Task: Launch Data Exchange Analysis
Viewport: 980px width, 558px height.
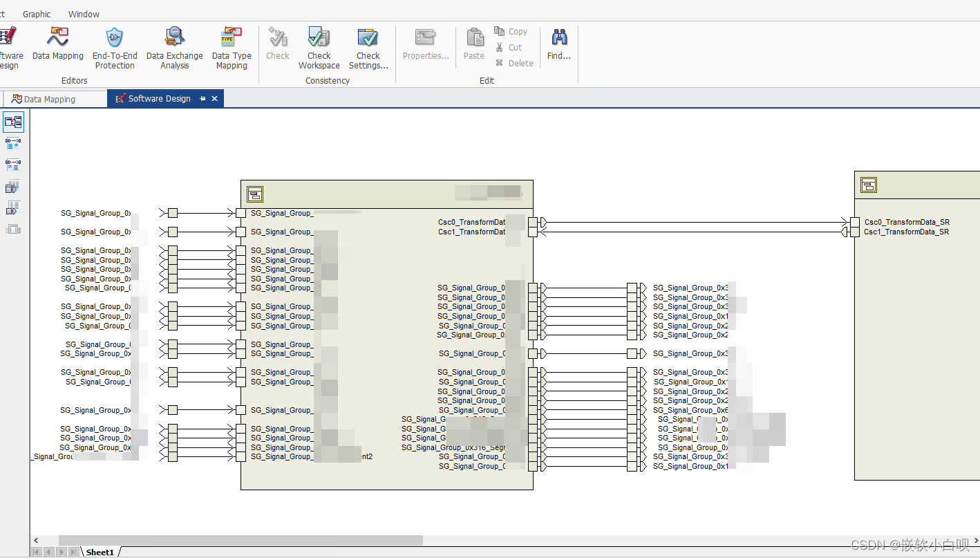Action: pos(174,48)
